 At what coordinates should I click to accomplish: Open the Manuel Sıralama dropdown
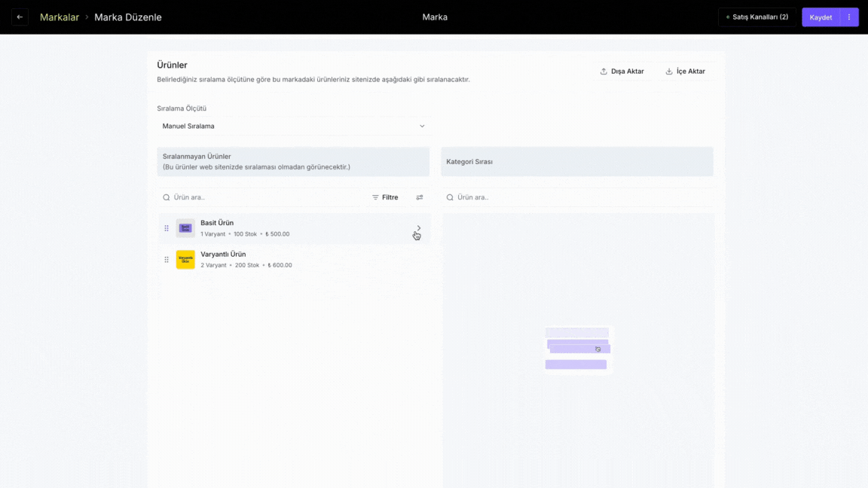coord(293,127)
